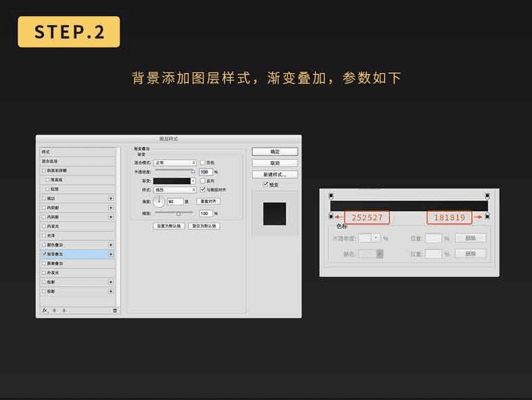This screenshot has width=532, height=400.
Task: Enable the 光泽 checkbox
Action: click(x=44, y=236)
